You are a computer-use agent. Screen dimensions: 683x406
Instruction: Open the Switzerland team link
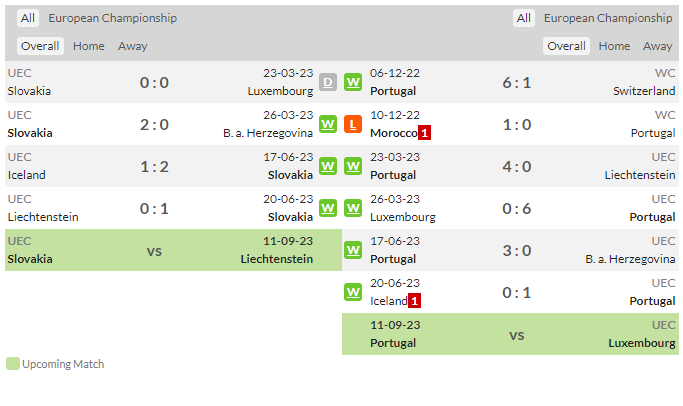pyautogui.click(x=644, y=91)
